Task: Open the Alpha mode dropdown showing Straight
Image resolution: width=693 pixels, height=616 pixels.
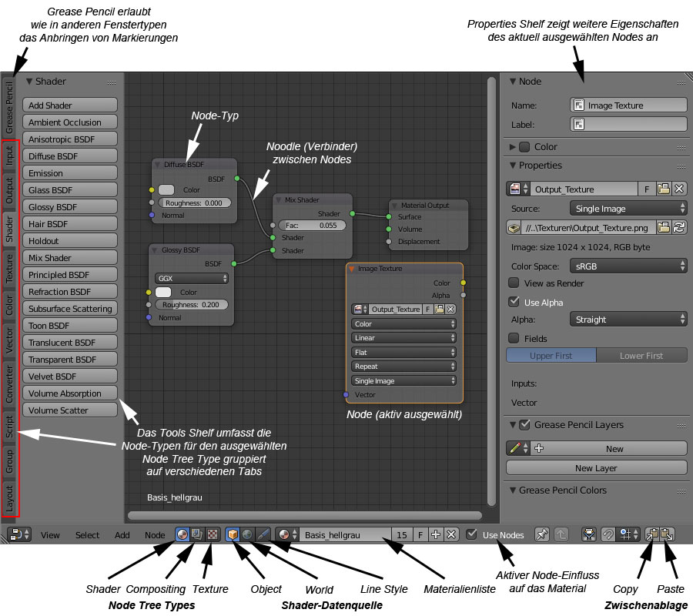Action: (x=628, y=319)
